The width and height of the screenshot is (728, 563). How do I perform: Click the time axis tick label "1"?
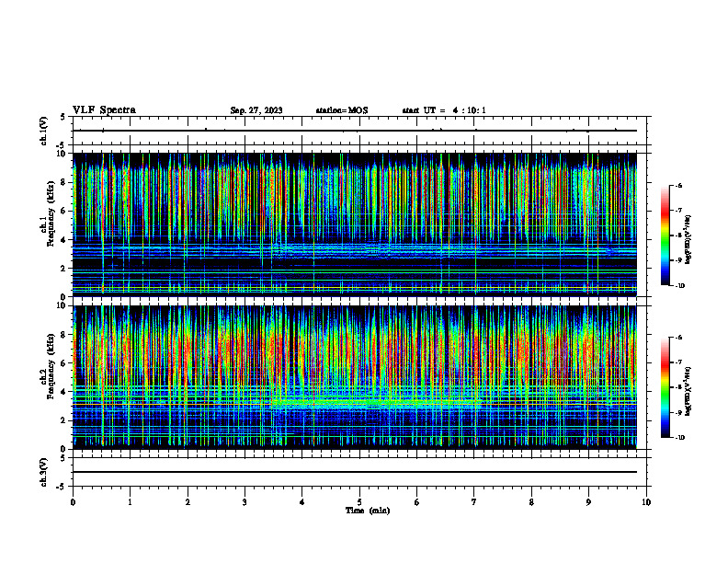(130, 502)
